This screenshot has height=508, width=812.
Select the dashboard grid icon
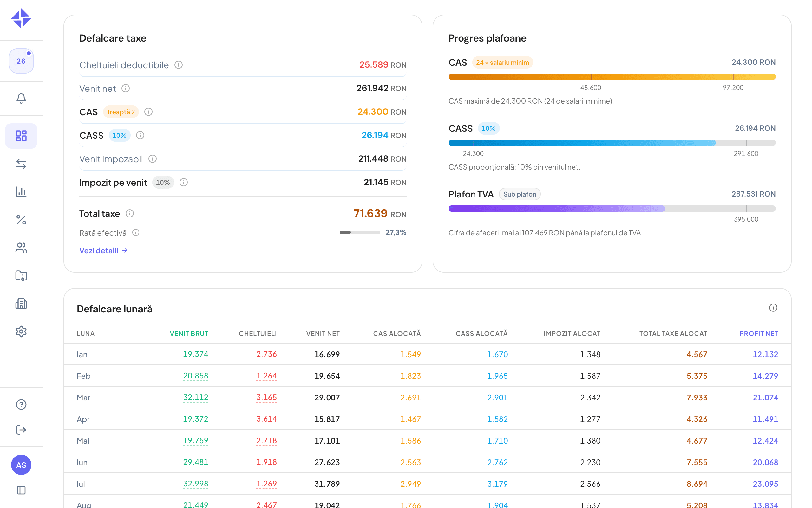click(21, 136)
